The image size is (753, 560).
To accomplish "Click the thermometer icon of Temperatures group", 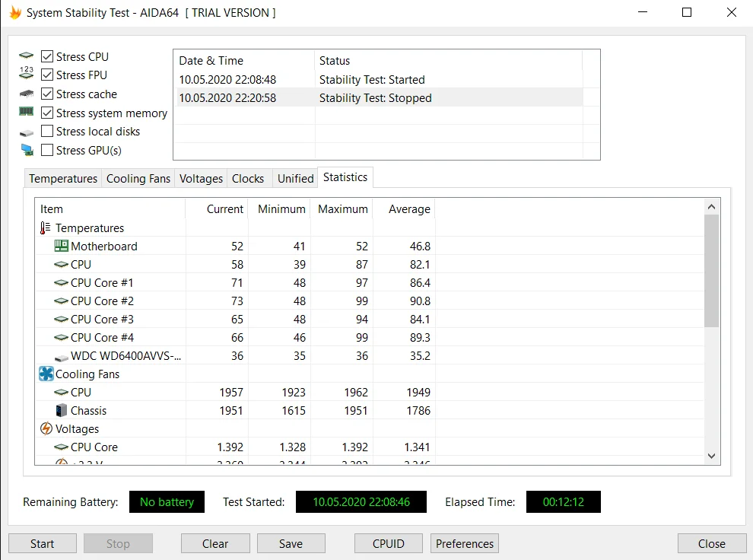I will pos(45,228).
